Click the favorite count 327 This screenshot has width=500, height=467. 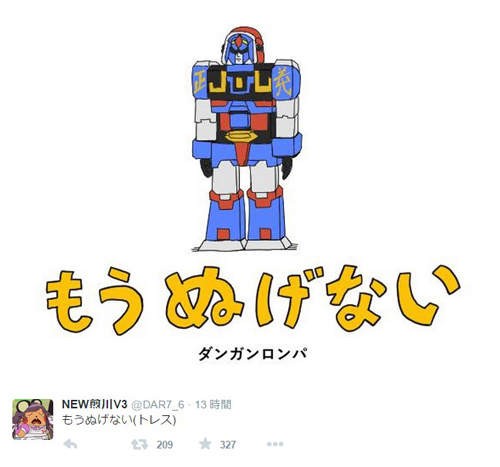tap(228, 445)
